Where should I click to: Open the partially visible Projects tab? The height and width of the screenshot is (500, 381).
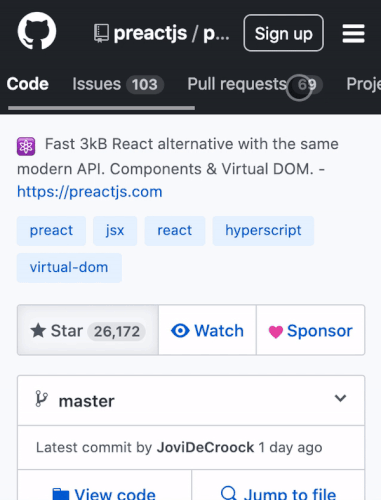coord(363,84)
